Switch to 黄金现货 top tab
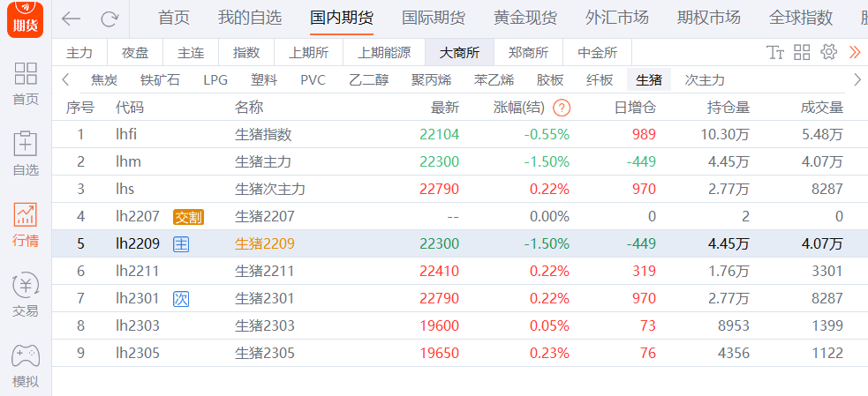 [x=525, y=19]
